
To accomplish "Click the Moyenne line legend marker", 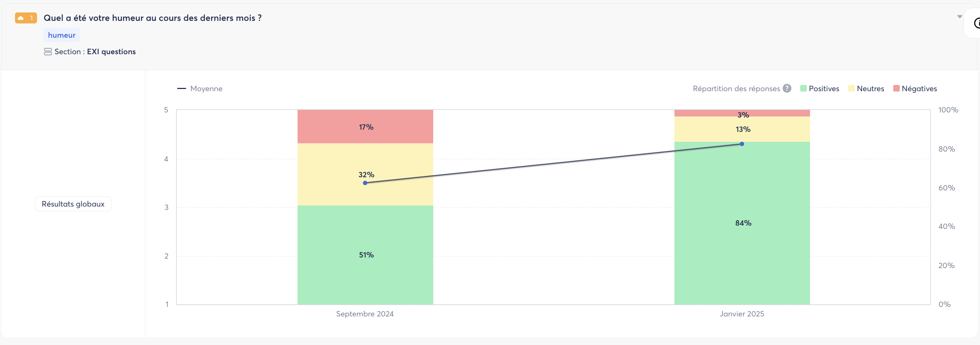I will (x=182, y=89).
